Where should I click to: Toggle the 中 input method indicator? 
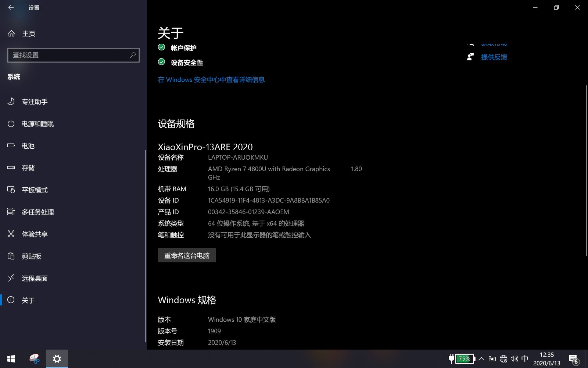pos(525,358)
